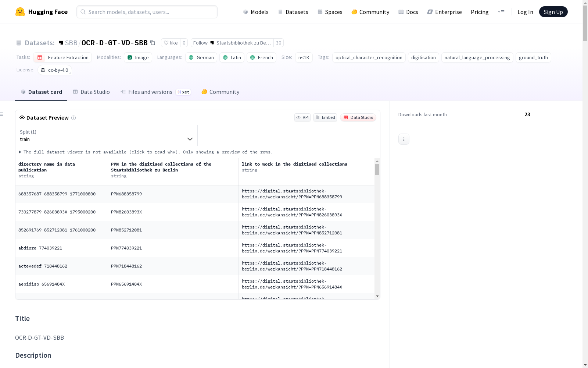Focus the search models, datasets, users field
Viewport: 588px width, 368px height.
pyautogui.click(x=147, y=12)
